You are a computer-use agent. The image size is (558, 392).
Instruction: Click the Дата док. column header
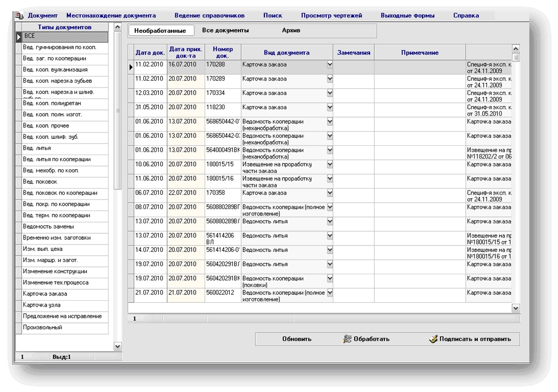click(x=150, y=53)
